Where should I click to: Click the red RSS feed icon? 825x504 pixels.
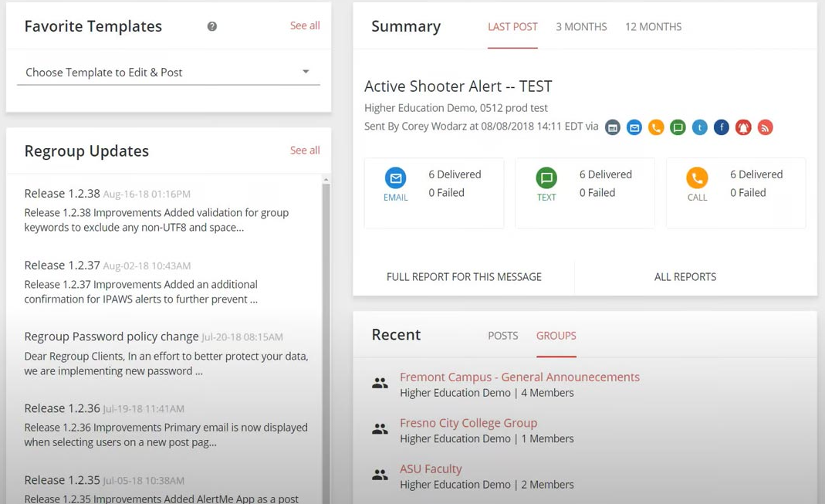coord(765,127)
